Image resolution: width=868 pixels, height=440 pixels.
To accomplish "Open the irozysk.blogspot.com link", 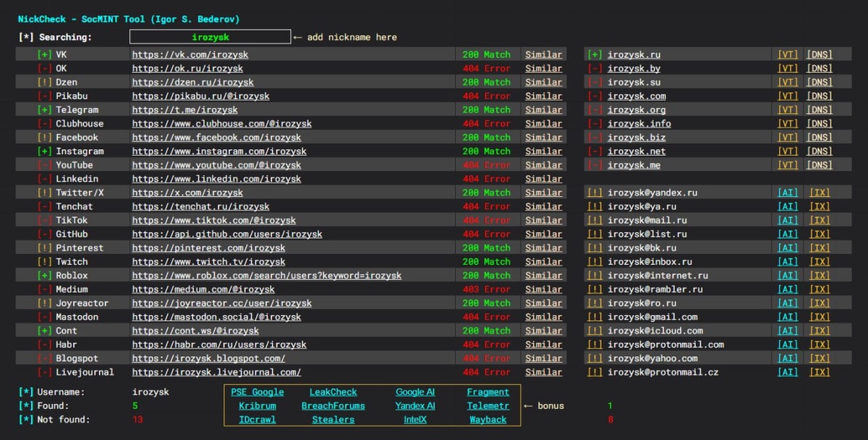I will [x=208, y=358].
